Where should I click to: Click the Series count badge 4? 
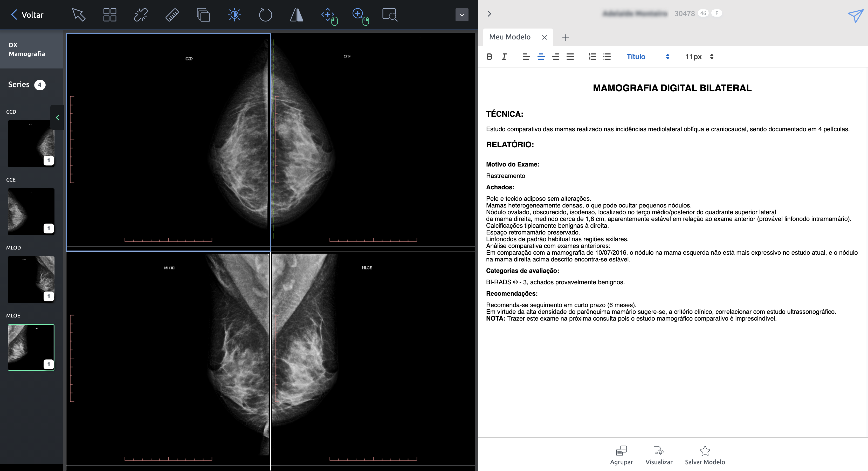(x=40, y=85)
